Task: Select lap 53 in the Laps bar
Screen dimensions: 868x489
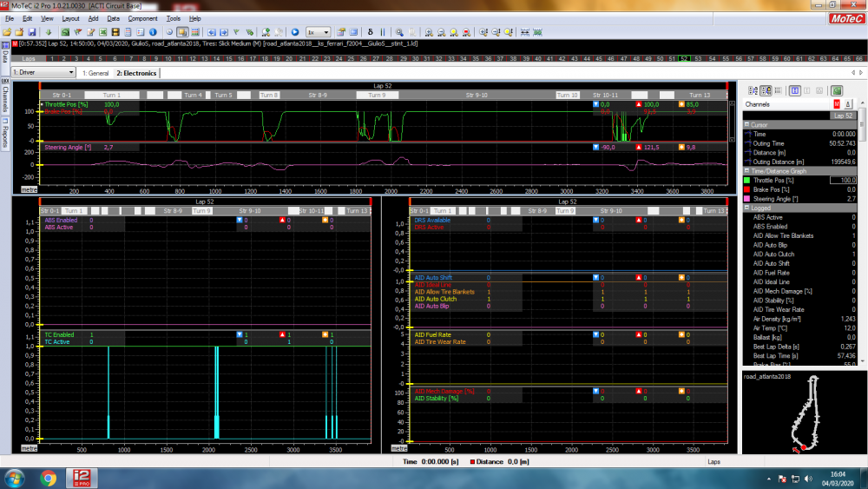Action: 698,58
